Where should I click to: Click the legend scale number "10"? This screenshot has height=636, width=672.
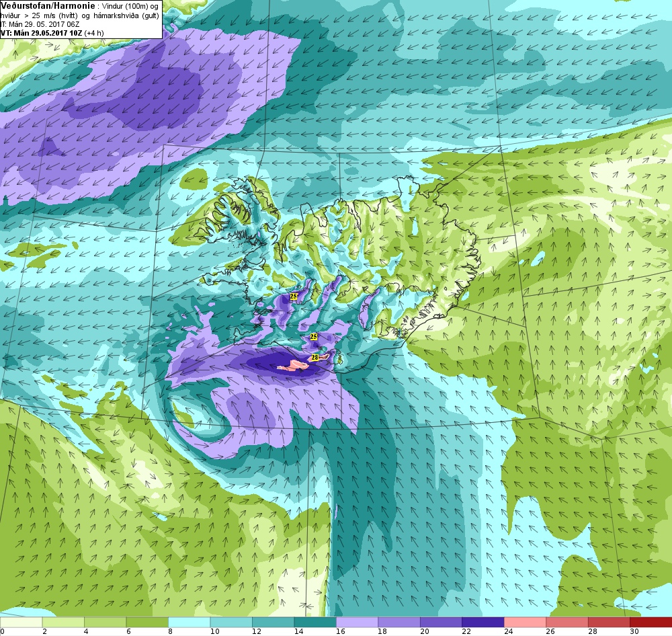tap(215, 631)
